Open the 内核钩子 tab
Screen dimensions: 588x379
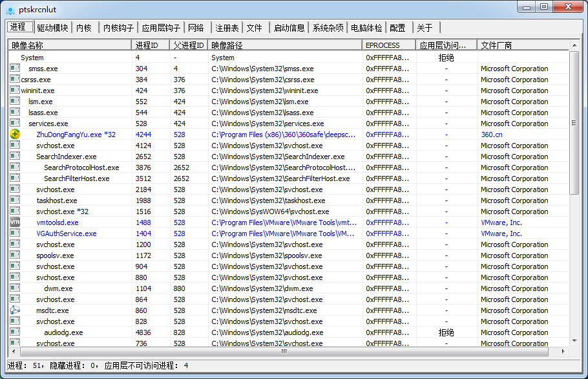tap(118, 28)
